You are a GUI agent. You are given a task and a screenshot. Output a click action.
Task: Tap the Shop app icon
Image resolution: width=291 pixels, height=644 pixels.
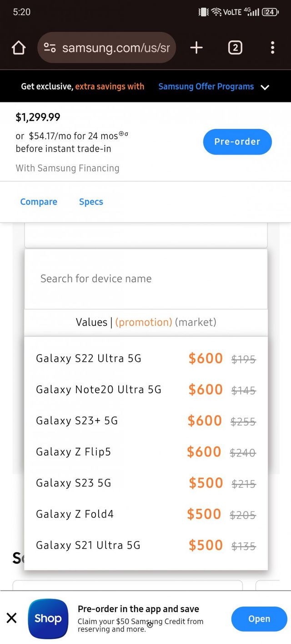(48, 619)
